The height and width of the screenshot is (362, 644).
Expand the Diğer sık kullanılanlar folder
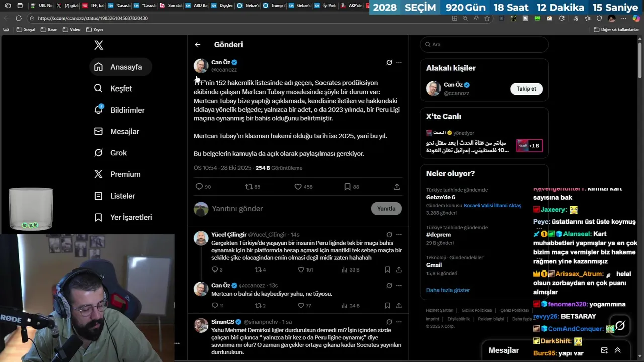click(x=616, y=30)
